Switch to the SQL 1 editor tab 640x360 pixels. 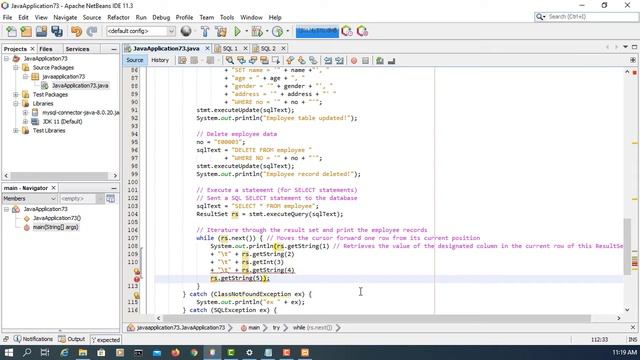[230, 49]
